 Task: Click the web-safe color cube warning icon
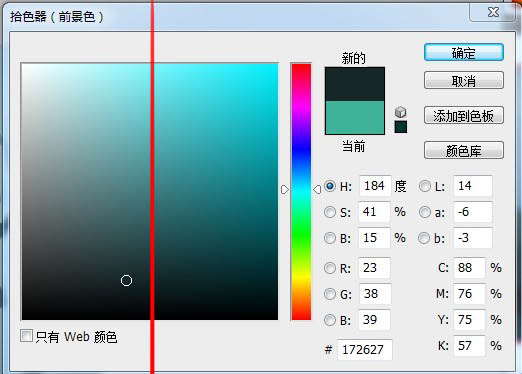coord(400,112)
